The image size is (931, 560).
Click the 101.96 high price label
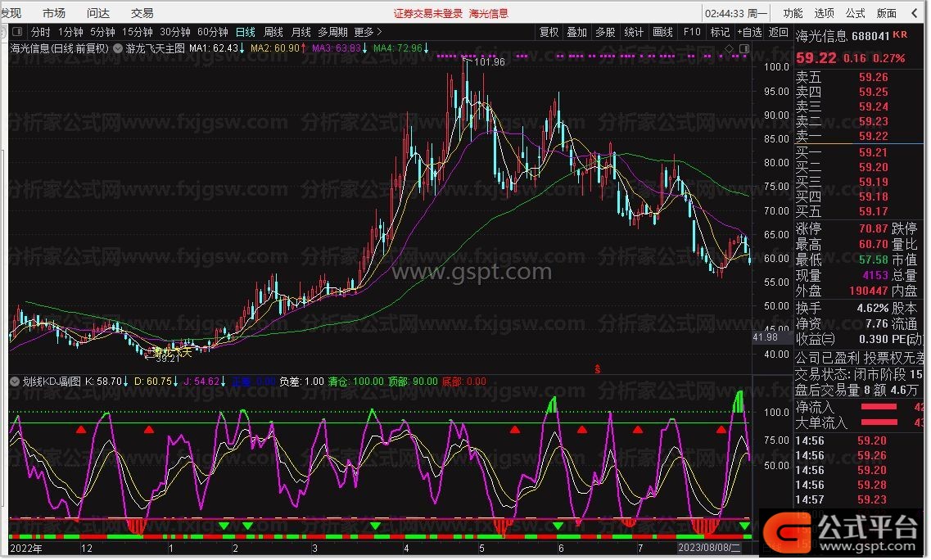[490, 61]
